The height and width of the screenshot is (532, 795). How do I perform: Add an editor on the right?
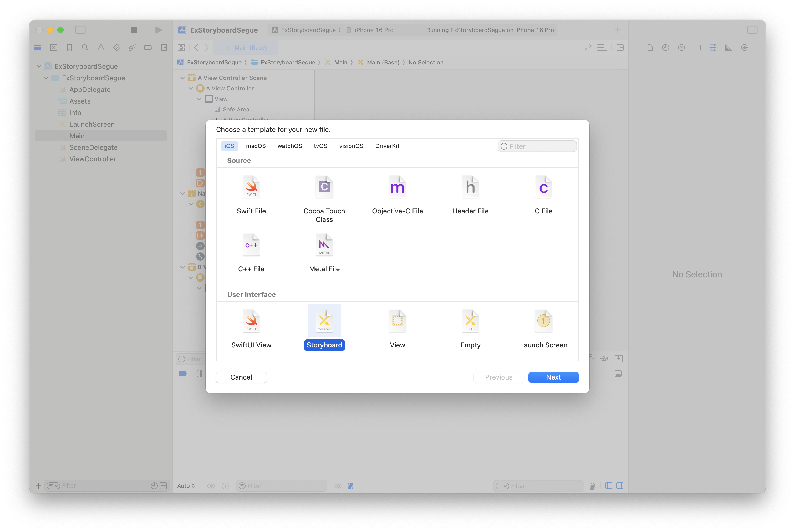tap(620, 48)
